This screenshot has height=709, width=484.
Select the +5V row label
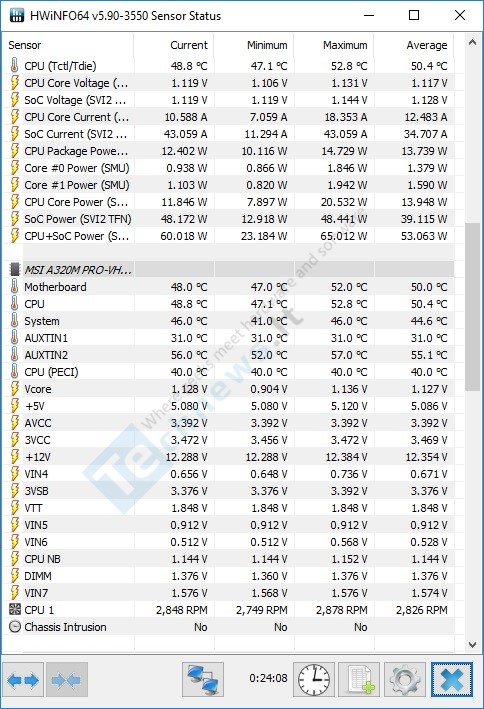click(34, 406)
